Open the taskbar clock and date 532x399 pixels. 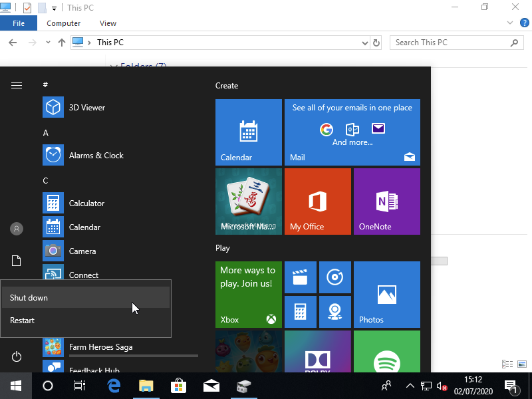[x=473, y=386]
